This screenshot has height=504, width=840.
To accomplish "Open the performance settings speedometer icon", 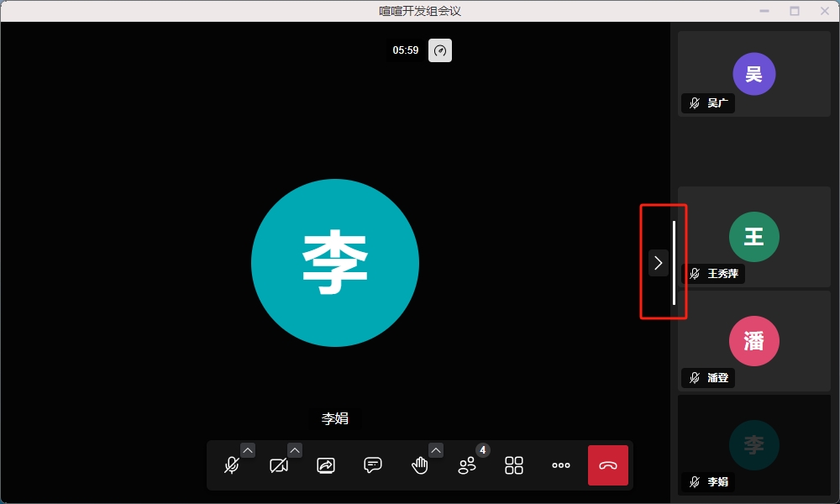I will (440, 50).
